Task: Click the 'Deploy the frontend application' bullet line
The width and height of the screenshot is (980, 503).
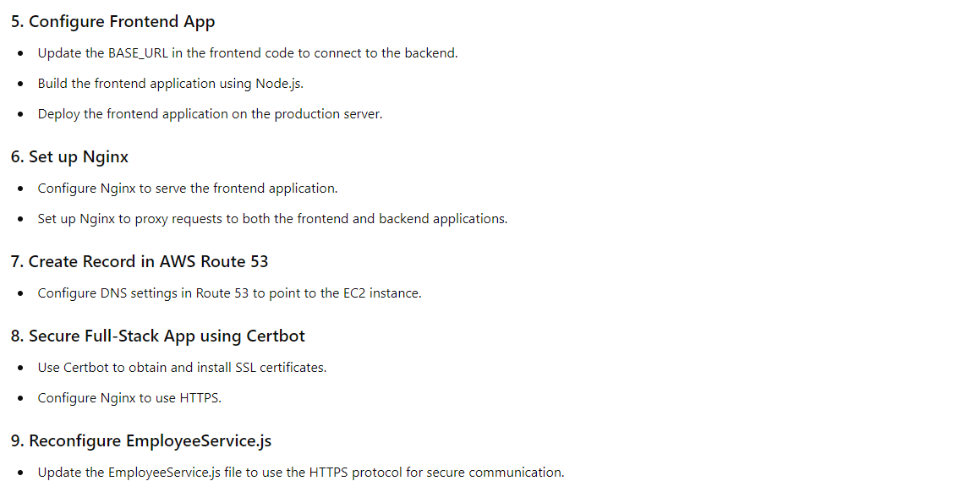Action: (x=210, y=114)
